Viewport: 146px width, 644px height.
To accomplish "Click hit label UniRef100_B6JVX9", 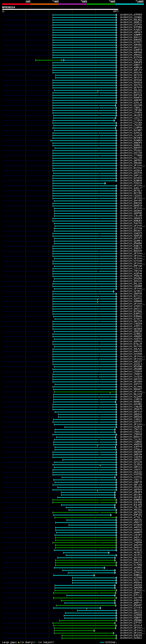I will click(131, 394).
